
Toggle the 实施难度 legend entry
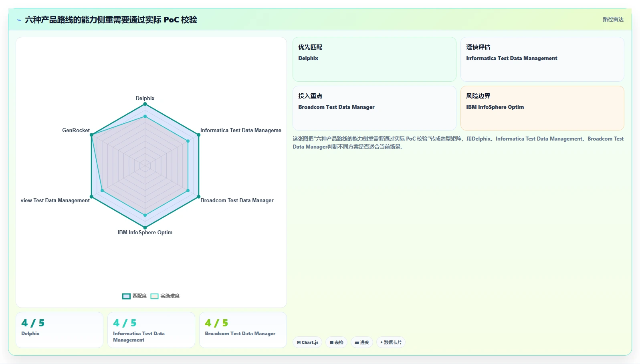(x=165, y=296)
